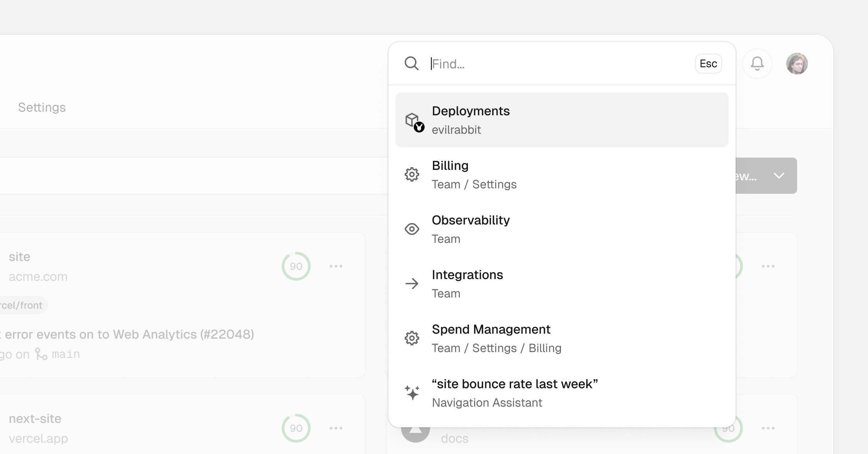Click the search magnifier icon
The height and width of the screenshot is (454, 868).
click(x=412, y=64)
